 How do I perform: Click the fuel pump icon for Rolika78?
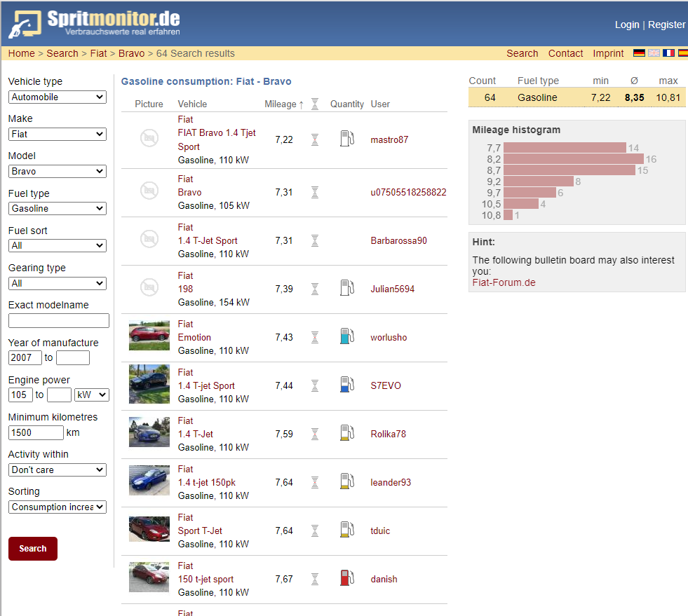(x=347, y=432)
